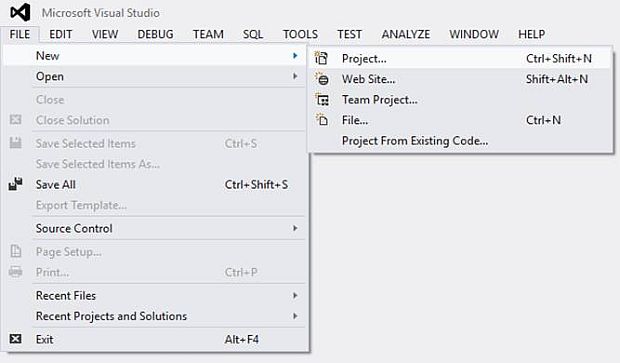
Task: Select Web Site... from the New submenu
Action: pos(460,79)
